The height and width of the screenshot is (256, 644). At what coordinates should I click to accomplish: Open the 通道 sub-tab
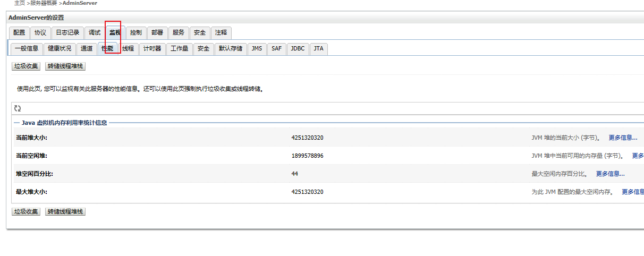[87, 49]
